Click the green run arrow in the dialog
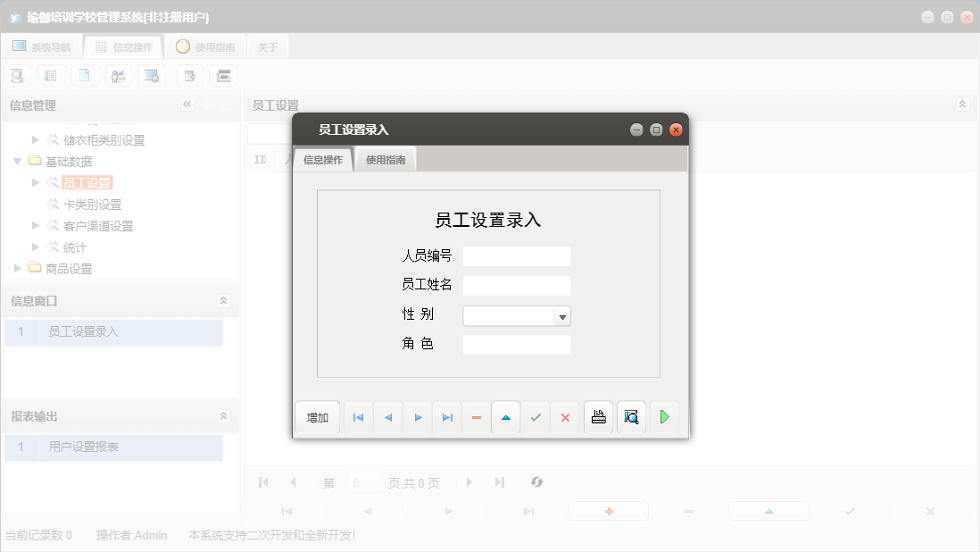 click(x=664, y=417)
